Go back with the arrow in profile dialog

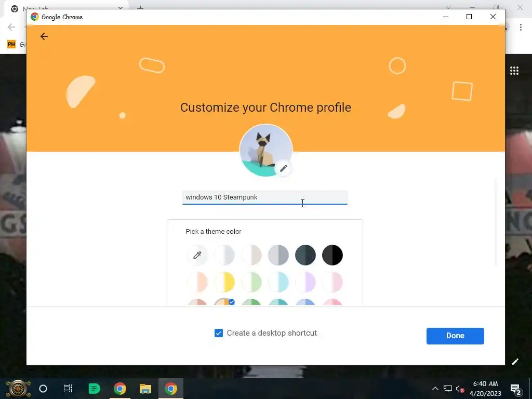pos(44,36)
